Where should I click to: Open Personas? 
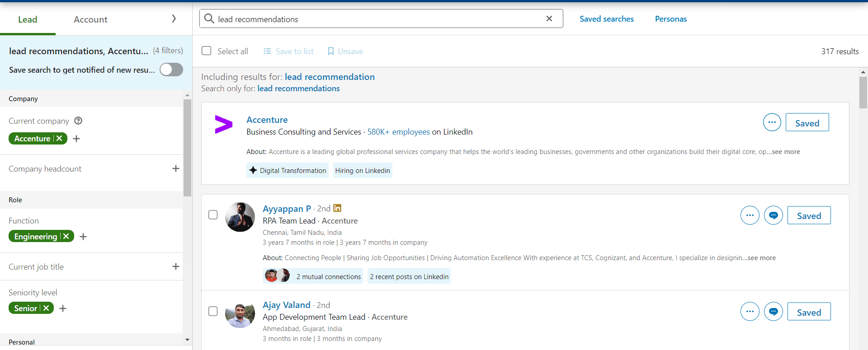671,19
